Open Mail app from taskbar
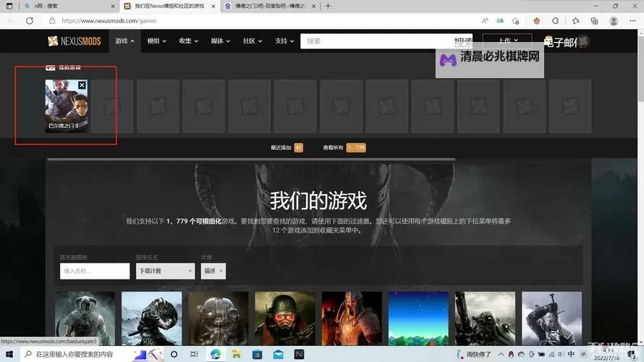This screenshot has height=362, width=644. (x=278, y=354)
